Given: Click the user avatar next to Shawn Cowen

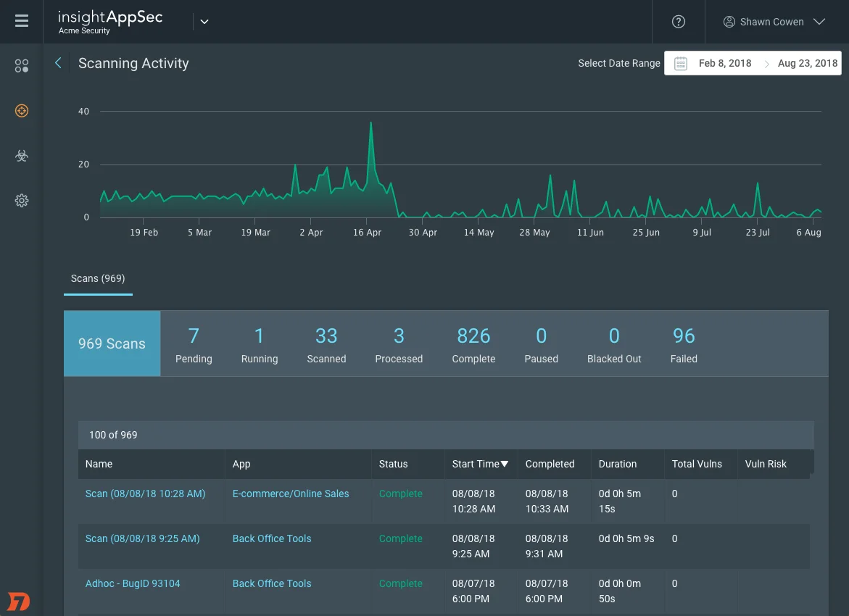Looking at the screenshot, I should click(729, 22).
